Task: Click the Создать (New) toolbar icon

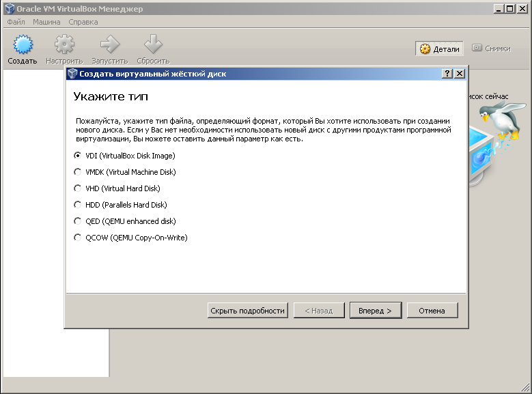Action: point(23,44)
